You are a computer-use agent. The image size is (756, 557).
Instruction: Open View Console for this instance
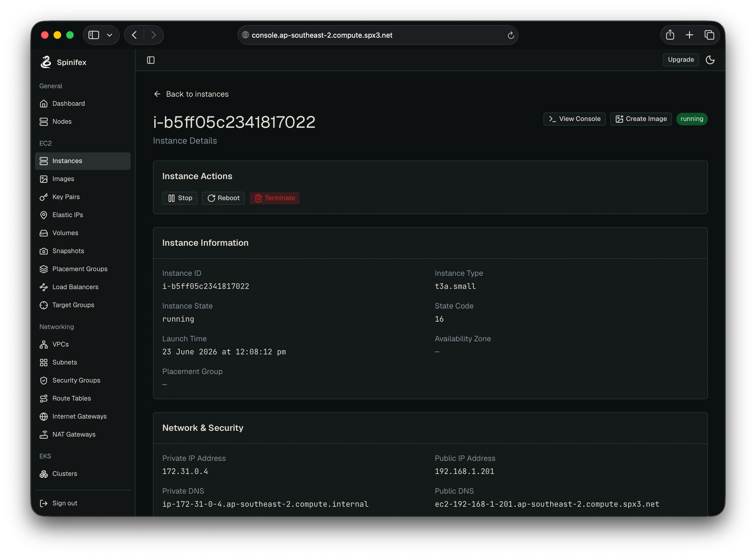[x=574, y=119]
